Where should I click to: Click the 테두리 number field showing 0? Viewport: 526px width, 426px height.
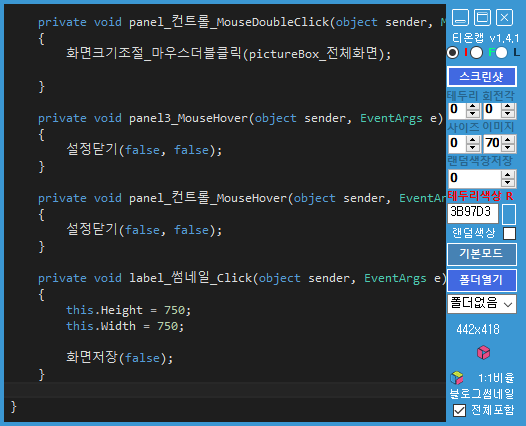click(458, 110)
